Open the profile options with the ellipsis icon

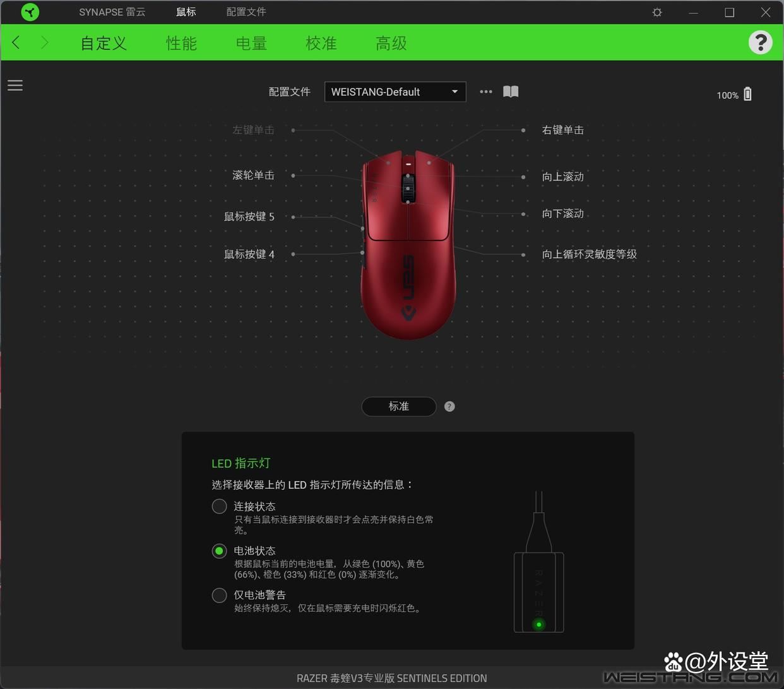click(x=485, y=92)
